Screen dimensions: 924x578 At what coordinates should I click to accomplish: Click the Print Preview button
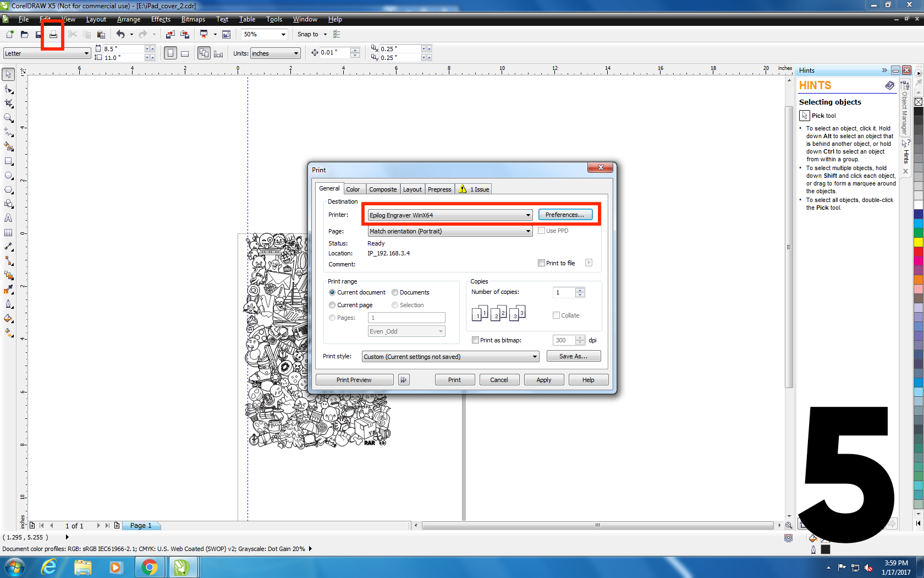pos(354,379)
